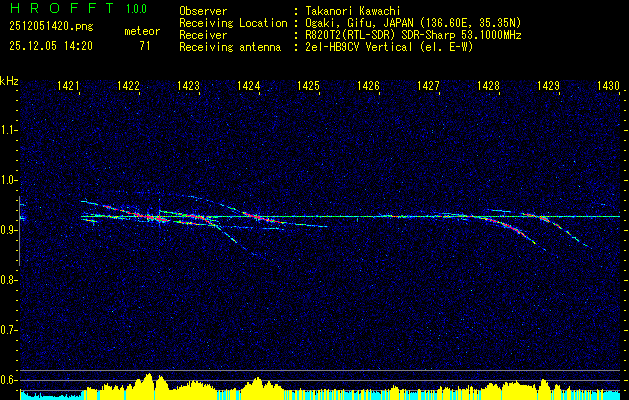Click the 1430 time axis marker
The width and height of the screenshot is (629, 400).
[609, 85]
